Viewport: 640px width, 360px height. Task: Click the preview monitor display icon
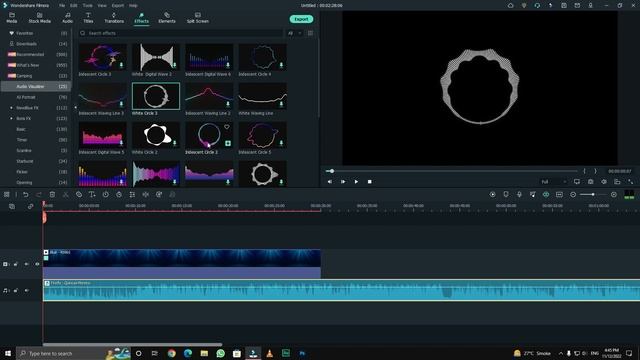577,182
